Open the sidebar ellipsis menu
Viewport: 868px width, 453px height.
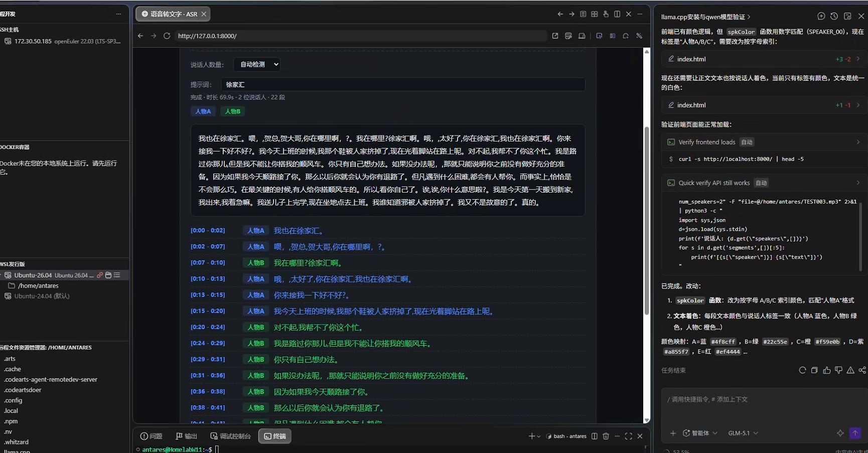coord(118,14)
